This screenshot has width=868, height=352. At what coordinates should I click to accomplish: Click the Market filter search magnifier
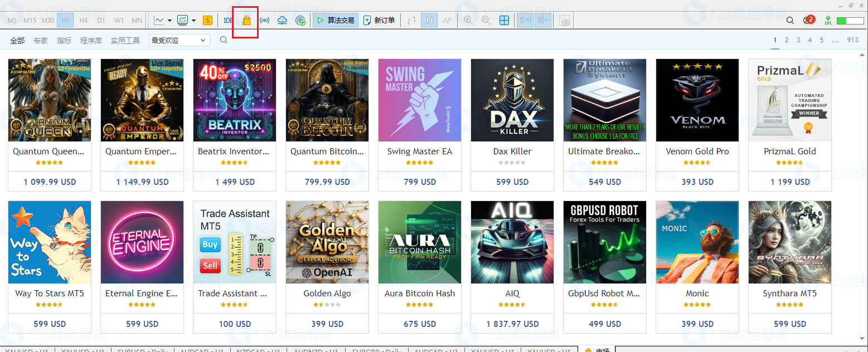point(224,40)
